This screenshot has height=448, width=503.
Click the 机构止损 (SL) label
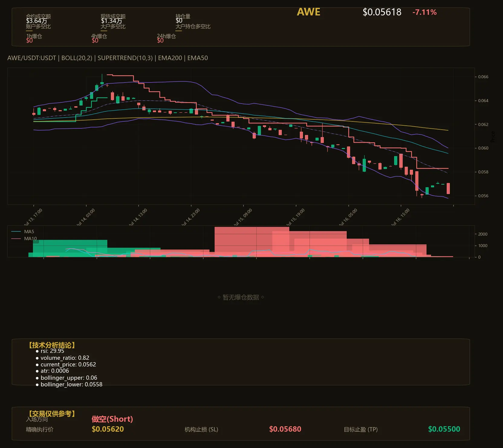click(x=201, y=430)
